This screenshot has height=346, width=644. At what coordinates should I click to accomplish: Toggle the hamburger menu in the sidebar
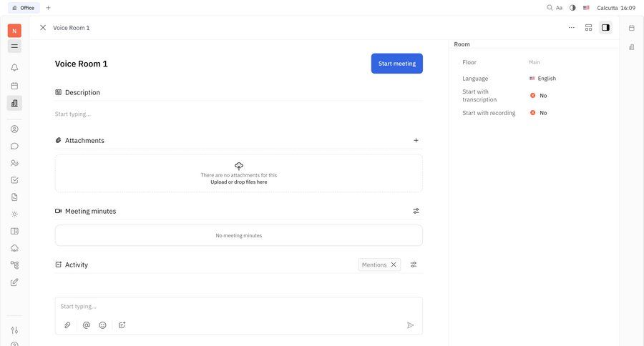(x=14, y=46)
